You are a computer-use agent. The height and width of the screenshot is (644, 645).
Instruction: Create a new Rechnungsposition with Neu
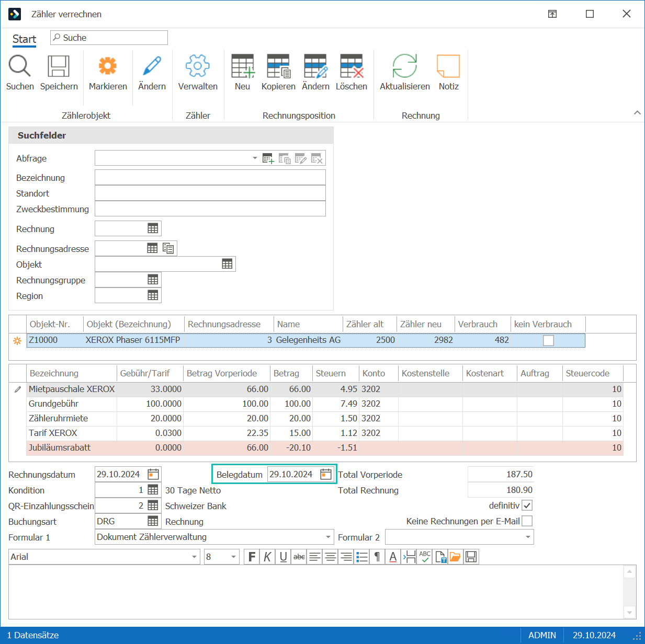(x=242, y=66)
